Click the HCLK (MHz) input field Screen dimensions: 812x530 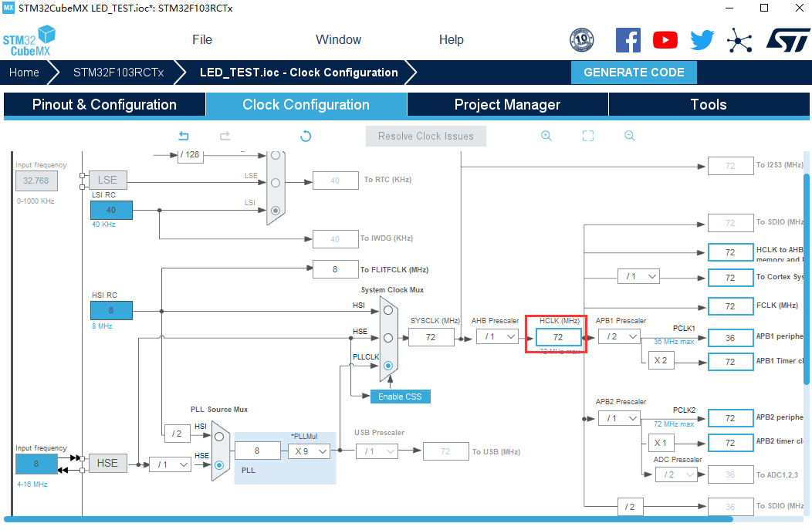(558, 337)
